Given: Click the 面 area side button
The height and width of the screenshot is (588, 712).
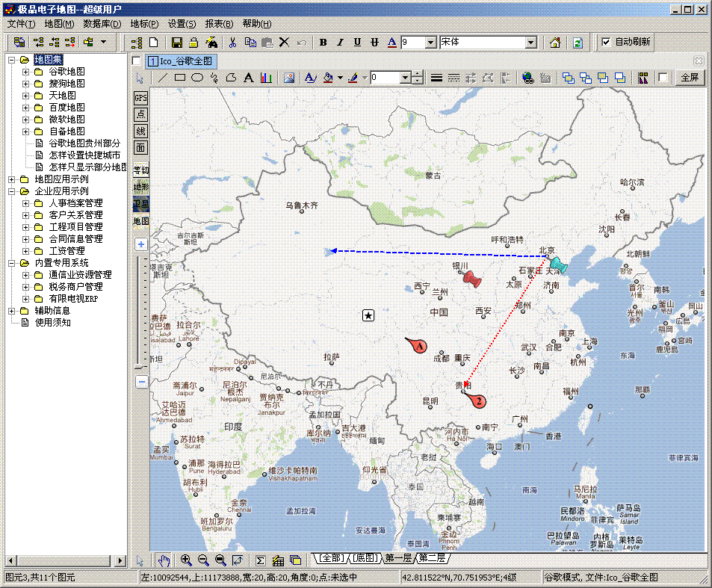Looking at the screenshot, I should [x=140, y=148].
